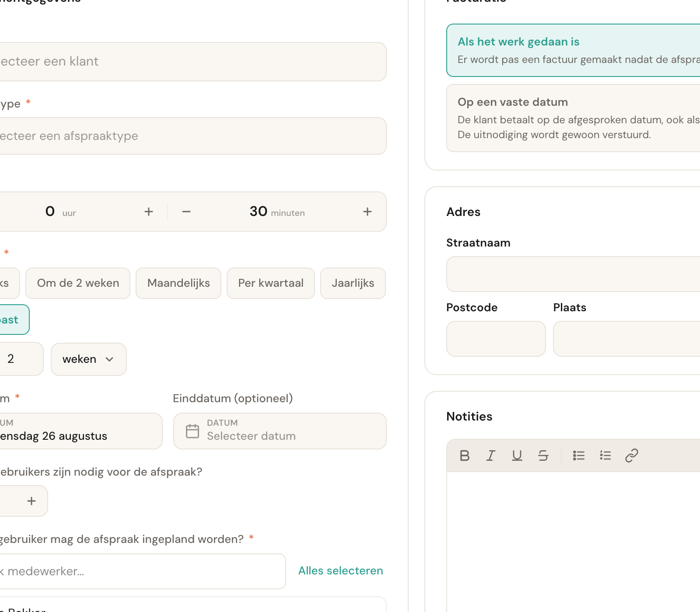Screen dimensions: 700x612
Task: Click the Straatnaam input field
Action: [573, 274]
